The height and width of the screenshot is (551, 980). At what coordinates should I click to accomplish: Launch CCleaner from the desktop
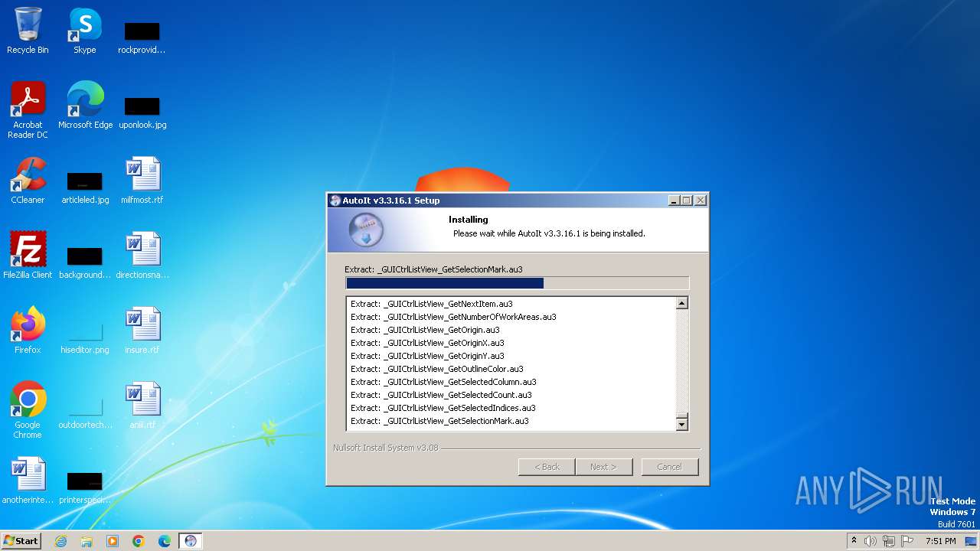click(x=28, y=181)
